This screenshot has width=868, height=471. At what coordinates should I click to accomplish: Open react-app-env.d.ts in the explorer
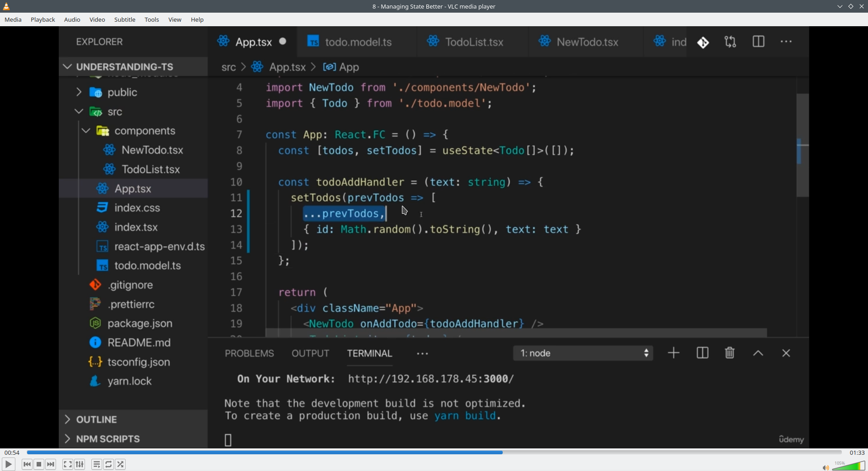133,246
